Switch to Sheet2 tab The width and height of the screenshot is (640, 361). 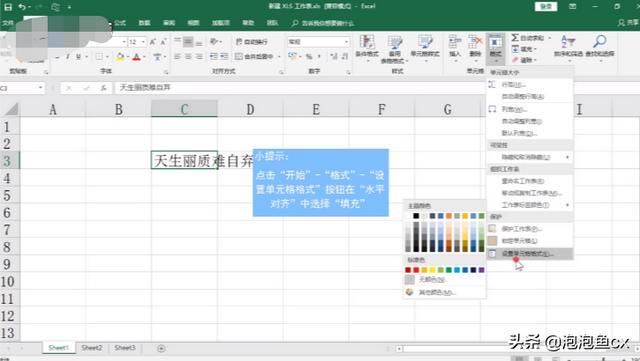tap(91, 348)
